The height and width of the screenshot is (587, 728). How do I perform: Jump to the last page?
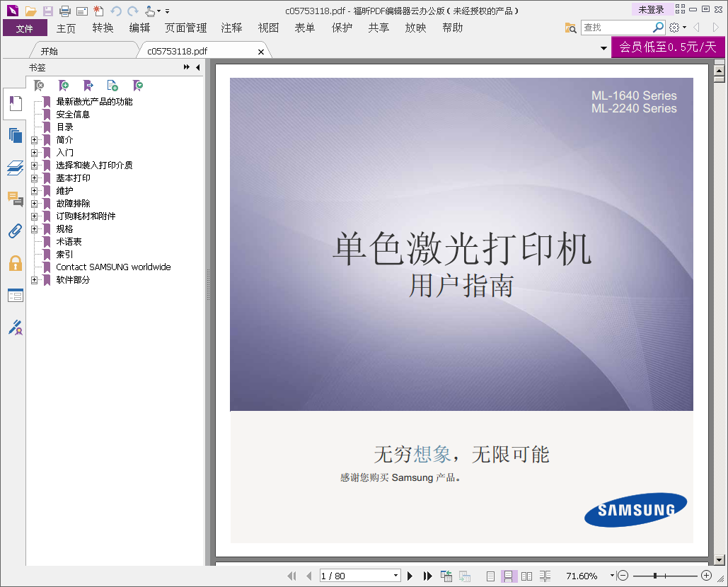tap(427, 576)
